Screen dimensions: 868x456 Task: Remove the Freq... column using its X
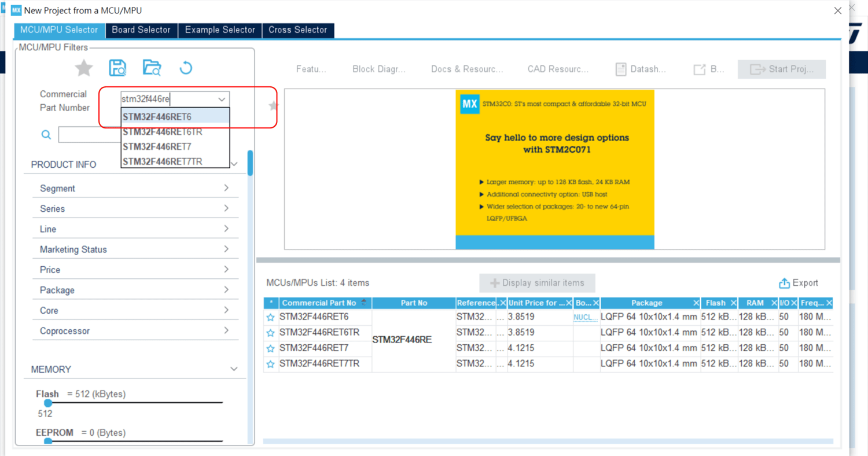(829, 303)
